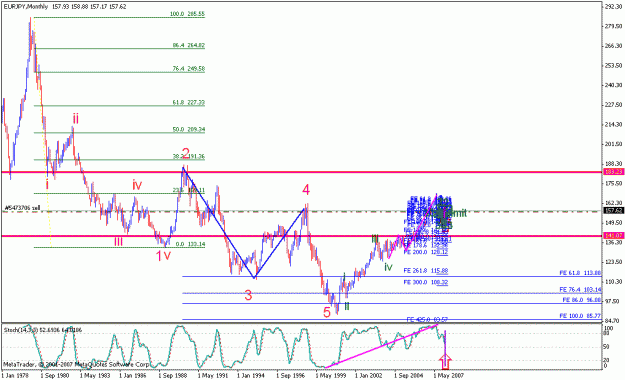Click the 123.50 price axis value
Screen dimensions: 625x380
pyautogui.click(x=614, y=262)
